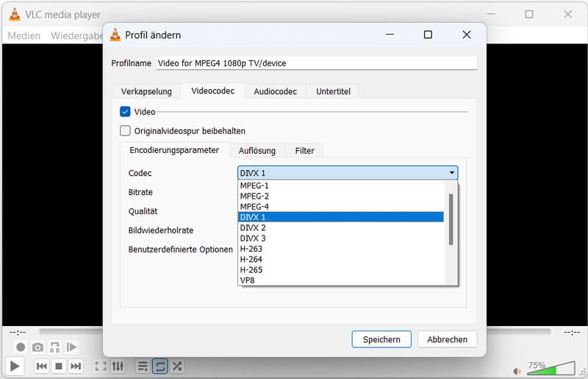
Task: Click the VLC cone icon in dialog title
Action: pos(115,35)
